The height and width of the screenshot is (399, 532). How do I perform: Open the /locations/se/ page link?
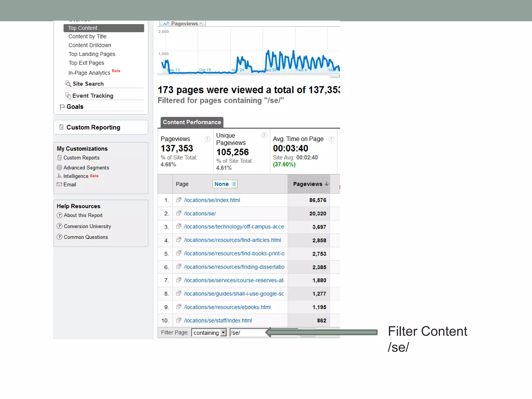(x=200, y=214)
